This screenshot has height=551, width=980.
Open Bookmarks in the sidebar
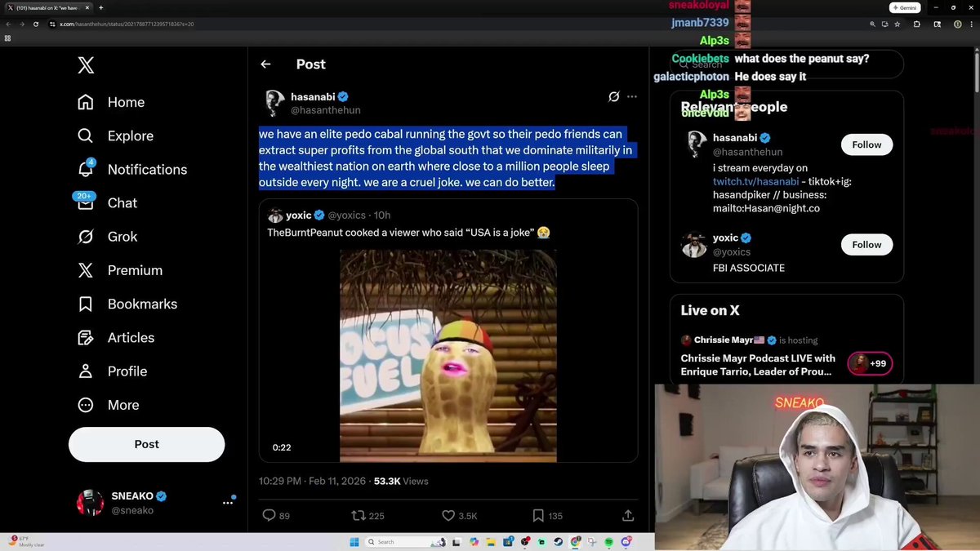point(127,304)
